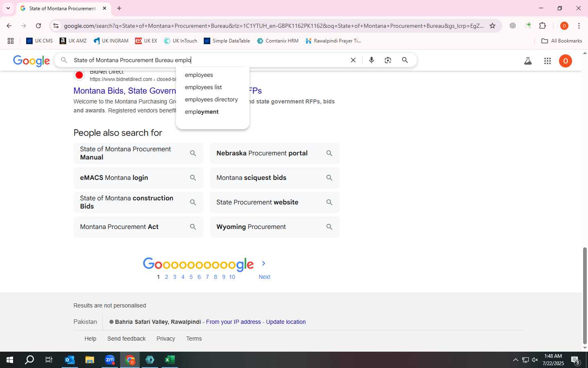The image size is (588, 368).
Task: Open the Chrome three-dot menu
Action: pyautogui.click(x=579, y=26)
